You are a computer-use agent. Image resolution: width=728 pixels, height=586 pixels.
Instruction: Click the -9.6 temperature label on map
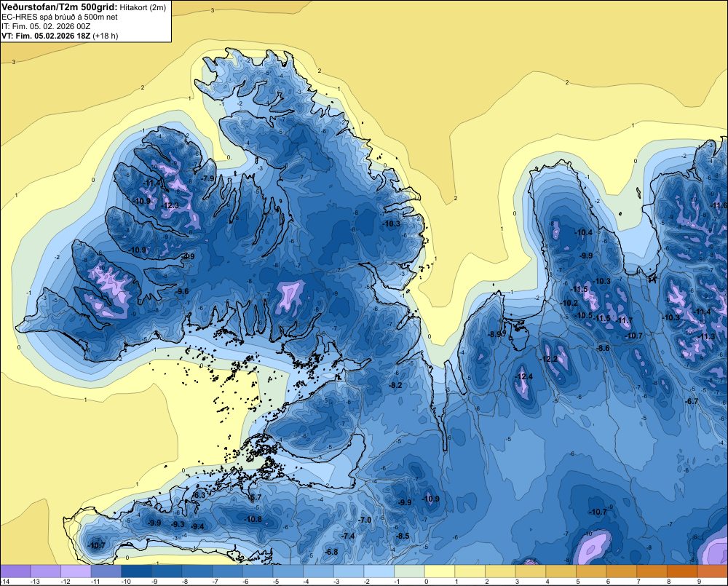coord(183,292)
